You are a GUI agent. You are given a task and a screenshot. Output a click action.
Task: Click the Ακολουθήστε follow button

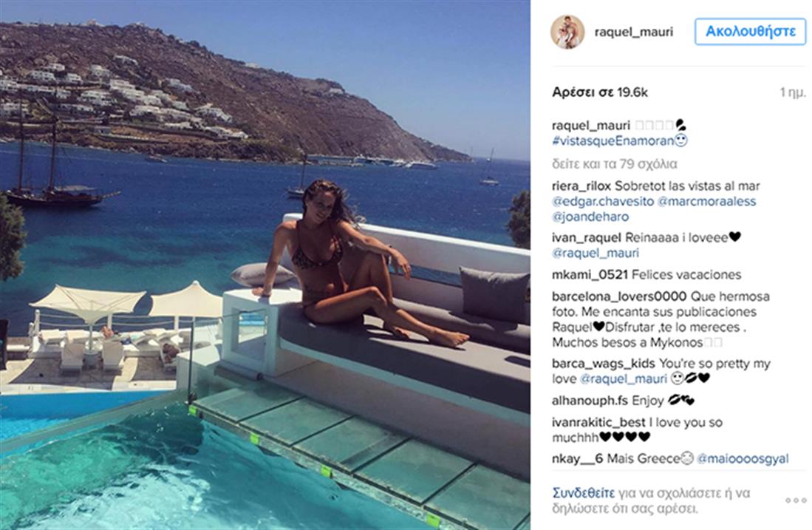751,32
